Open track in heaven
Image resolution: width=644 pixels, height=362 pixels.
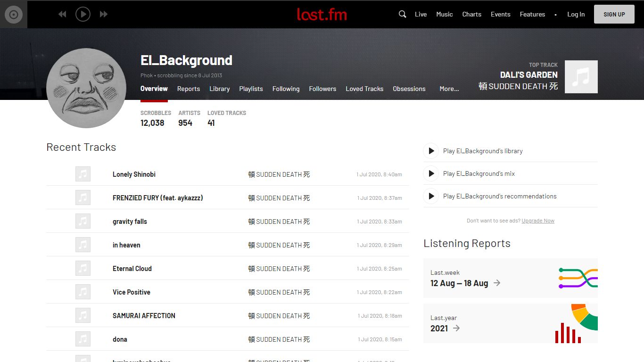click(x=126, y=245)
